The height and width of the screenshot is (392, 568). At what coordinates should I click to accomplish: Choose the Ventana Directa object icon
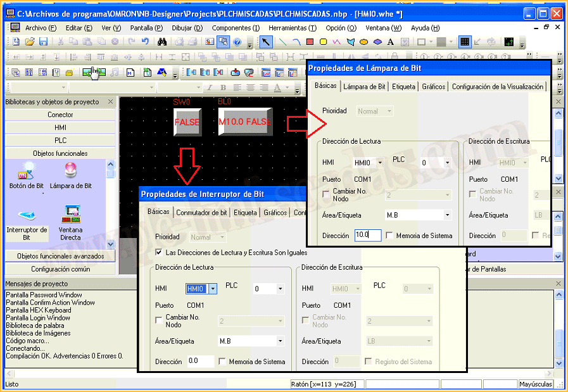(70, 215)
